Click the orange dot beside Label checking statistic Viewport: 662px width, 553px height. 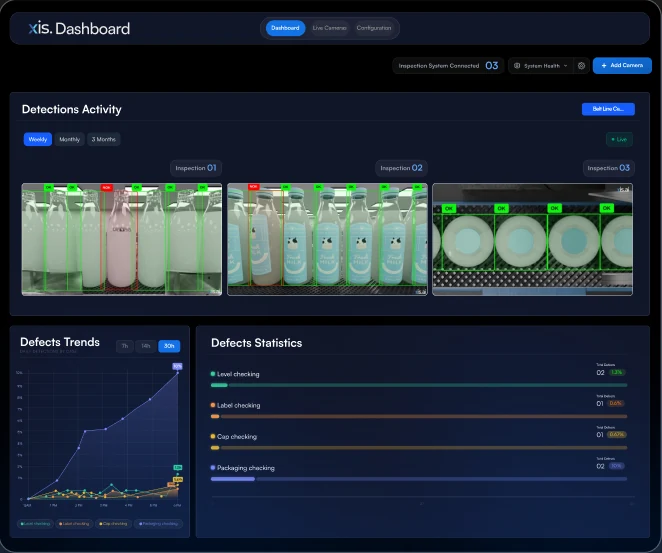[x=213, y=405]
